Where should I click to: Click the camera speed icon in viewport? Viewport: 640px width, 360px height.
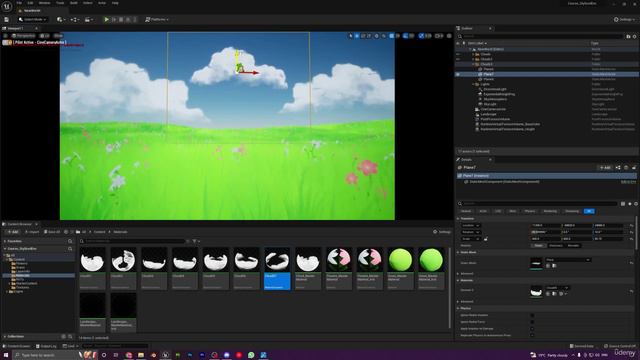click(x=438, y=36)
